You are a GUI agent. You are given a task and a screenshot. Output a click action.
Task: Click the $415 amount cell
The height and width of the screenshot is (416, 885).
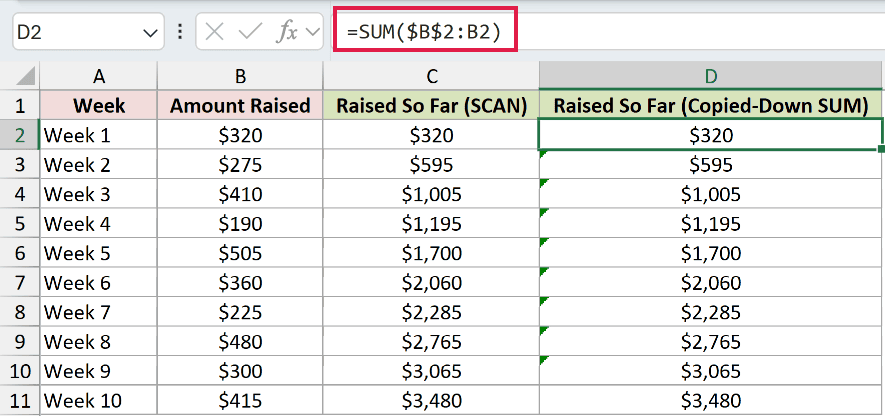pyautogui.click(x=240, y=401)
